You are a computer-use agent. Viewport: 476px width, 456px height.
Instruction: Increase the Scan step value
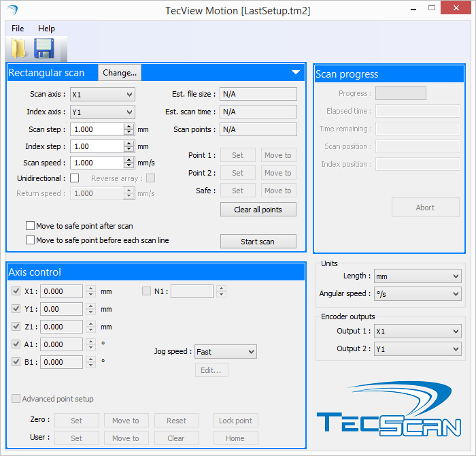coord(129,127)
